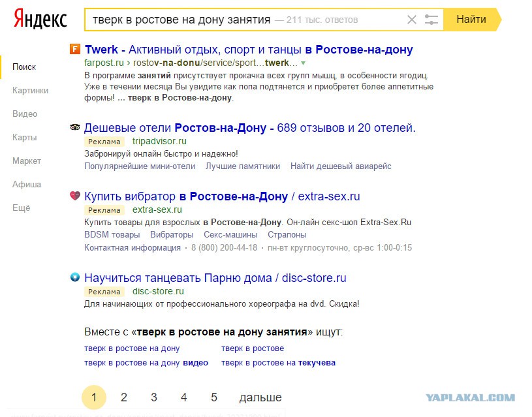Clear the search query with X icon
Screen dimensions: 532x417
411,20
